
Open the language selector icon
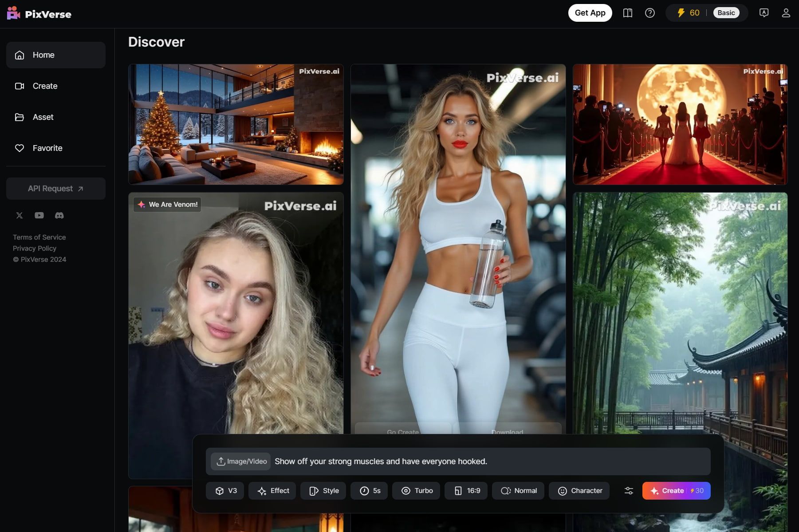coord(764,13)
